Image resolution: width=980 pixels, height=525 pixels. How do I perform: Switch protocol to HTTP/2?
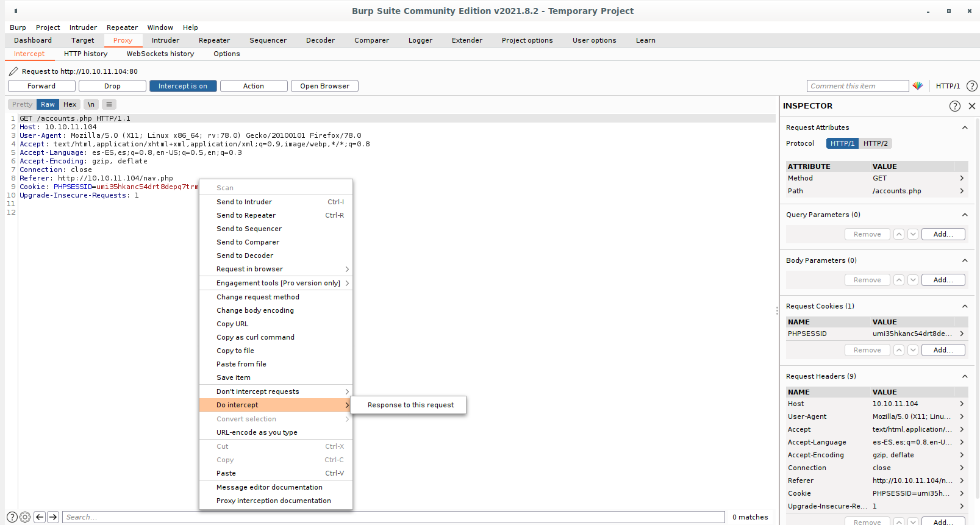click(x=875, y=143)
